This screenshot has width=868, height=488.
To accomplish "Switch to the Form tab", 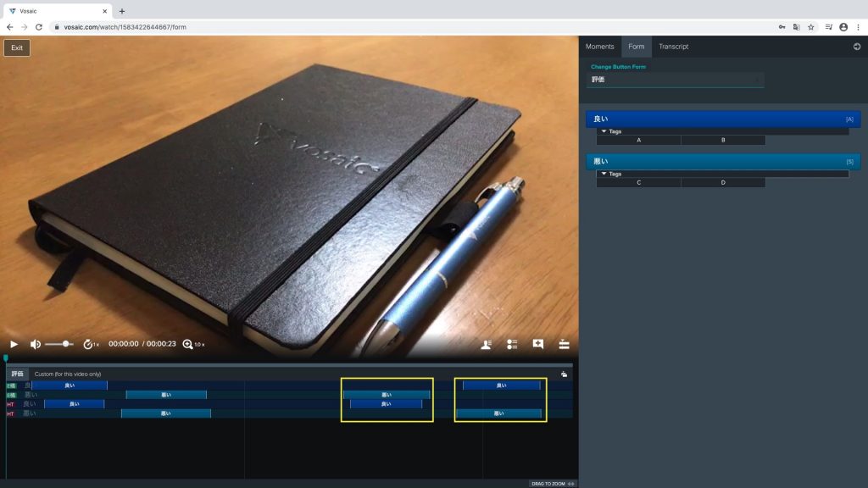I will [x=636, y=47].
